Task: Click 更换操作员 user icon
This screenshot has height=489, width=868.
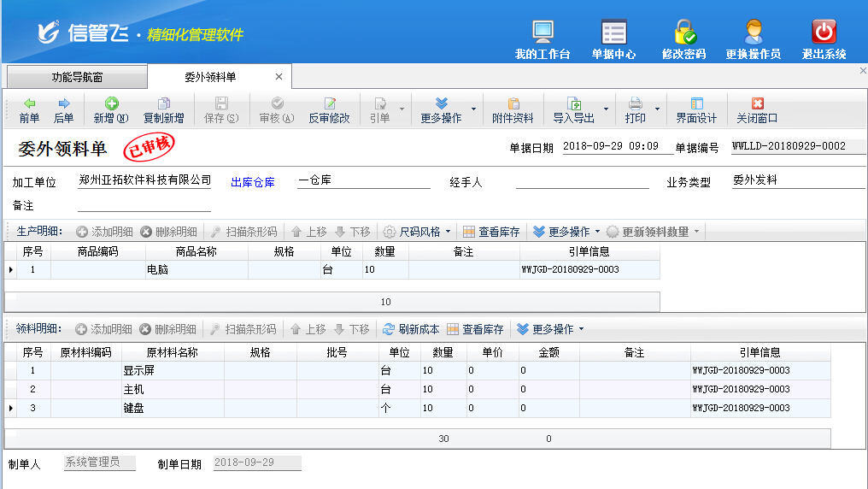Action: pos(753,39)
